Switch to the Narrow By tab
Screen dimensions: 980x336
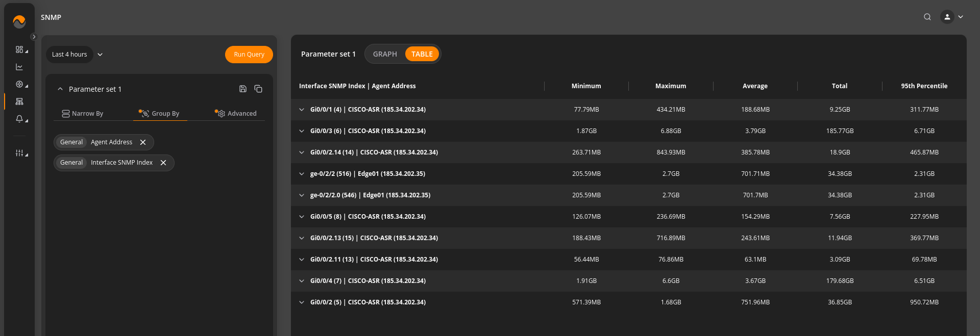click(x=83, y=113)
